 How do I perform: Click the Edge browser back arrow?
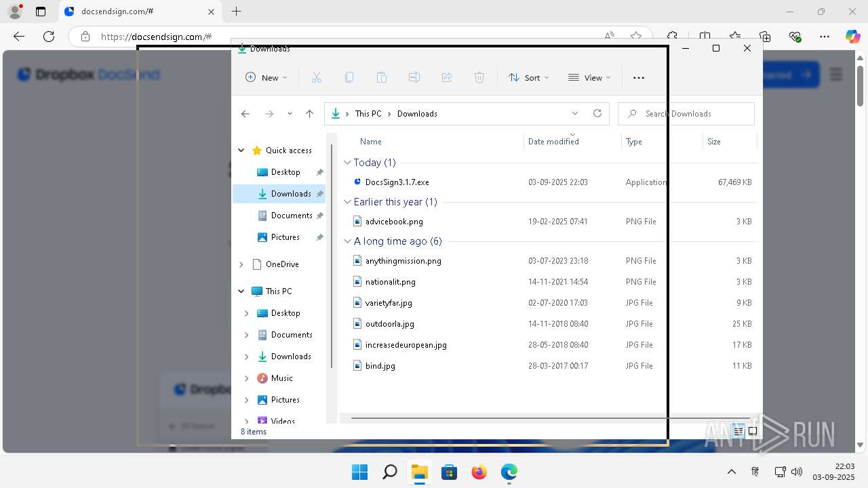click(x=19, y=37)
